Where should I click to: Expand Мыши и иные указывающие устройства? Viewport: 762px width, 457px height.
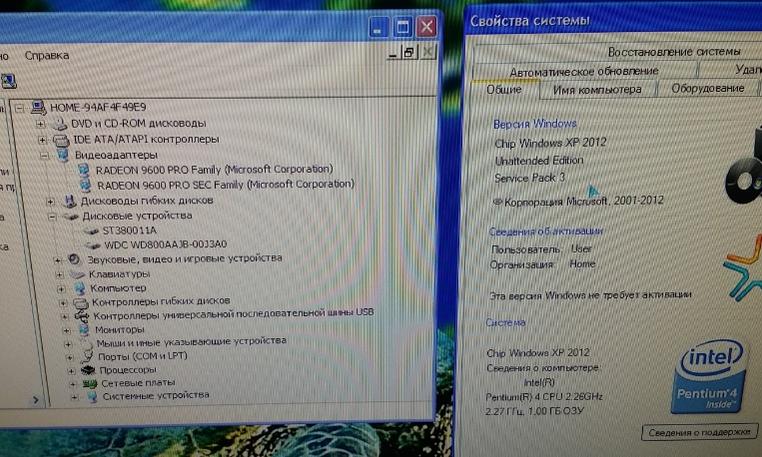click(x=69, y=344)
